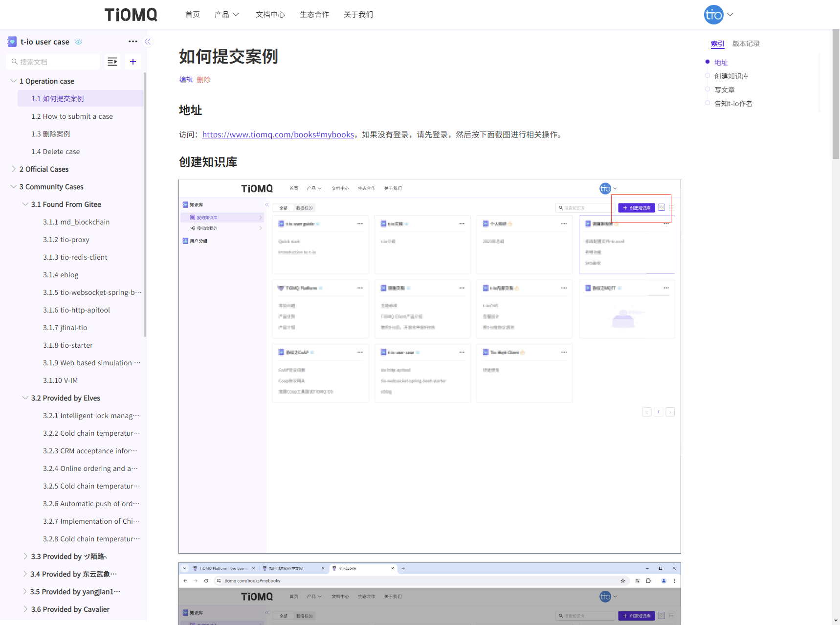Click the search magnifier icon
Image resolution: width=840 pixels, height=625 pixels.
coord(15,62)
